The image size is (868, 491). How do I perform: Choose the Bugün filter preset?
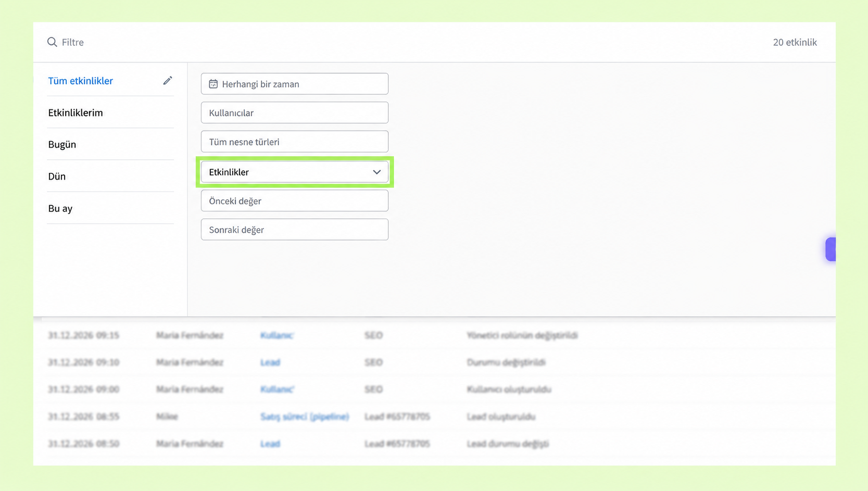(x=62, y=144)
